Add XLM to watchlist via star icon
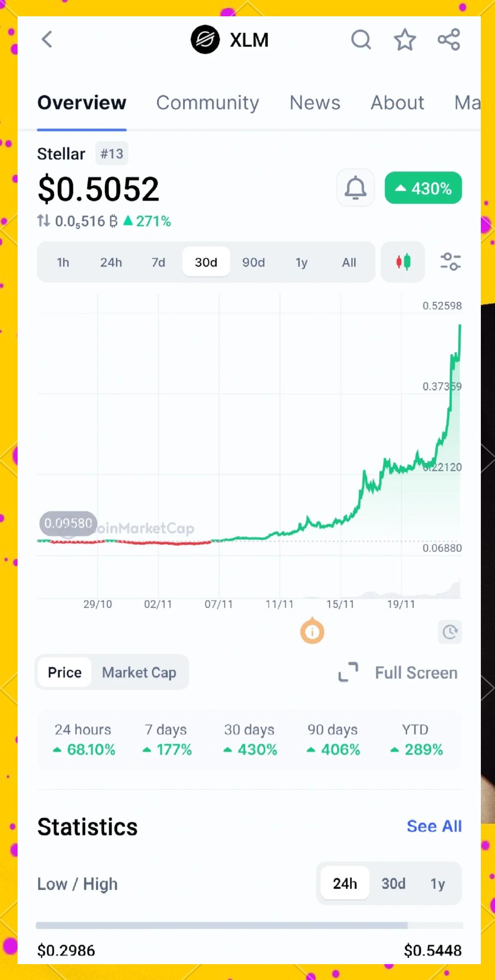 pos(404,39)
